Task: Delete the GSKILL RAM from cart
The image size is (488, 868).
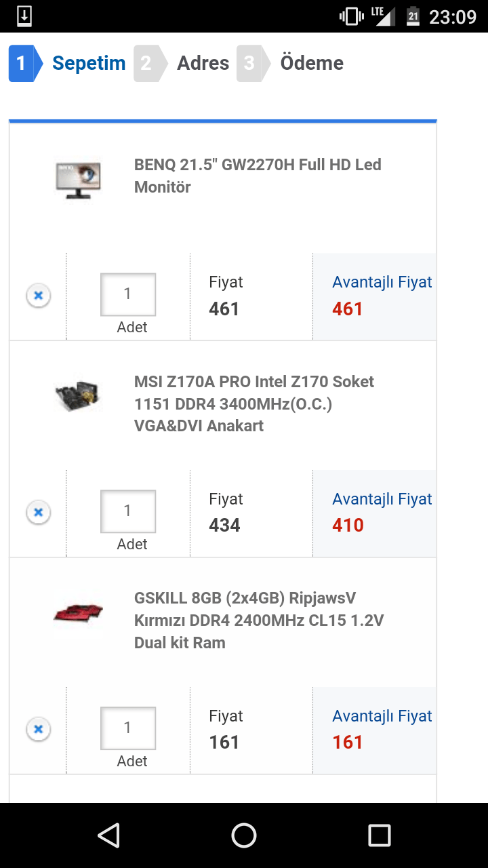Action: (x=39, y=729)
